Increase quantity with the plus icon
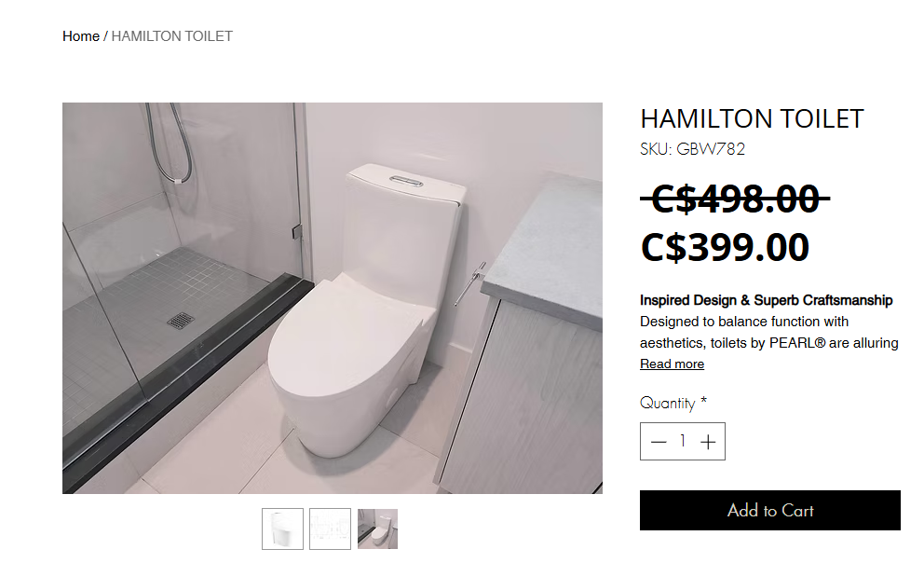Viewport: 924px width, 563px height. 708,442
